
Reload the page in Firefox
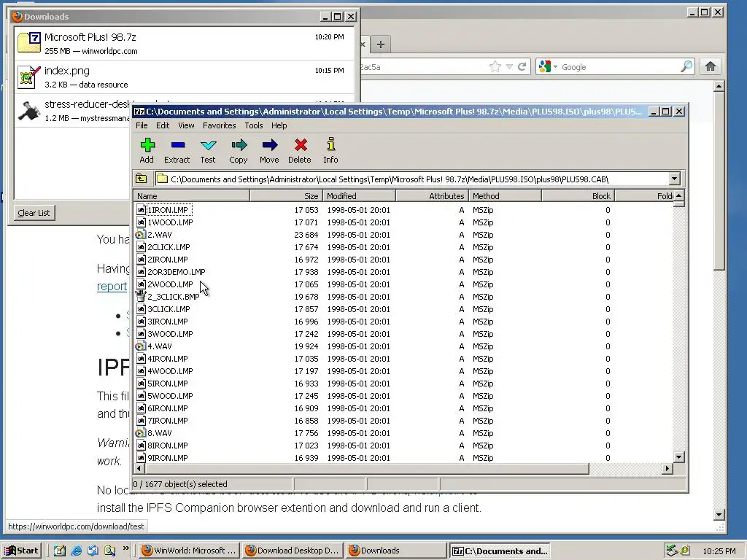[522, 66]
